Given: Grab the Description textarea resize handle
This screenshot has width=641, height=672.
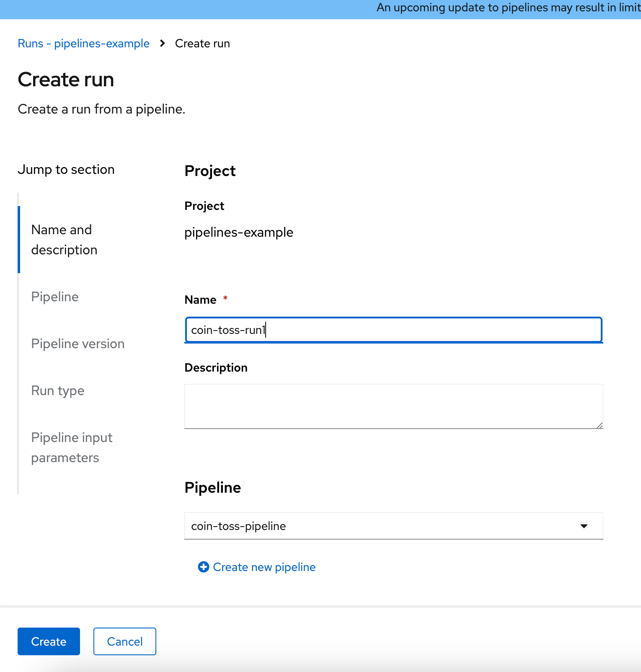Looking at the screenshot, I should click(600, 425).
